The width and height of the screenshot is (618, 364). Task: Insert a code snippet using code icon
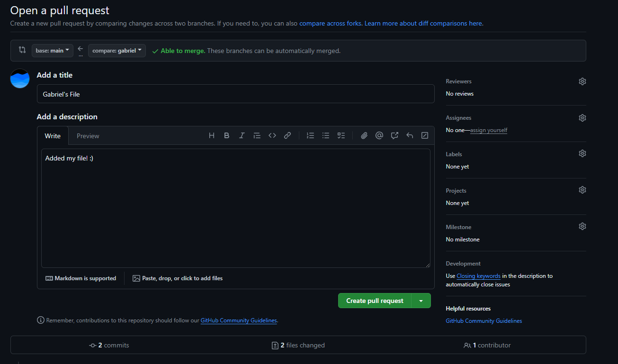click(x=272, y=135)
